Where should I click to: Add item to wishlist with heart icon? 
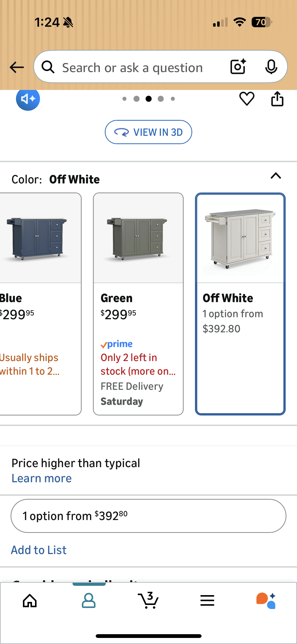coord(247,99)
